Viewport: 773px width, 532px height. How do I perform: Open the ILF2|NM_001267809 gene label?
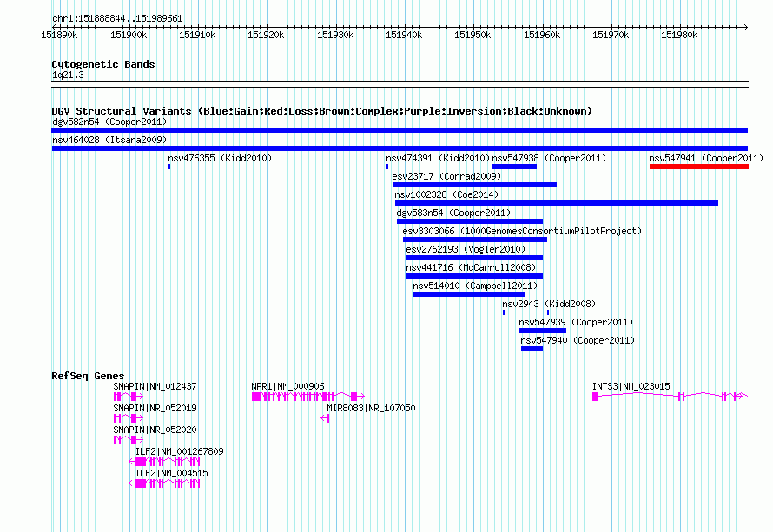(180, 451)
